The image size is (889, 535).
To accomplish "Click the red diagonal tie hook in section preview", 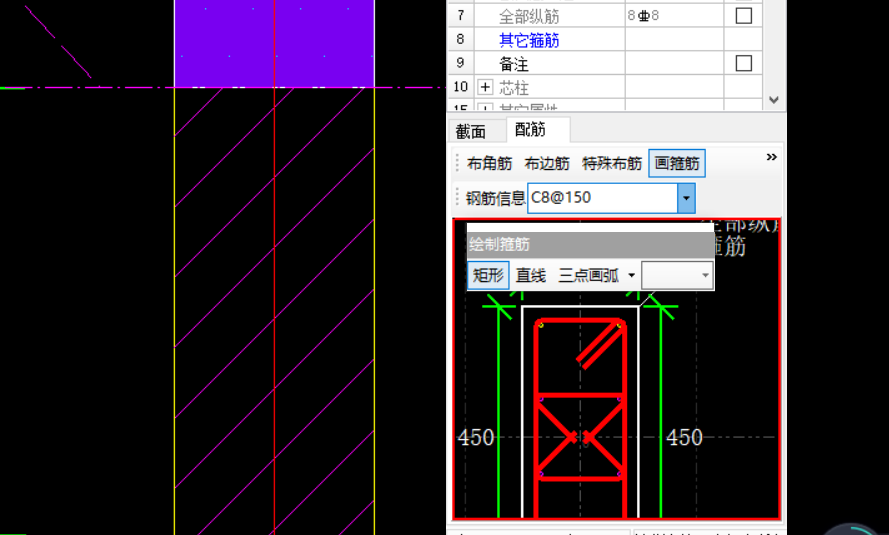I will (600, 347).
